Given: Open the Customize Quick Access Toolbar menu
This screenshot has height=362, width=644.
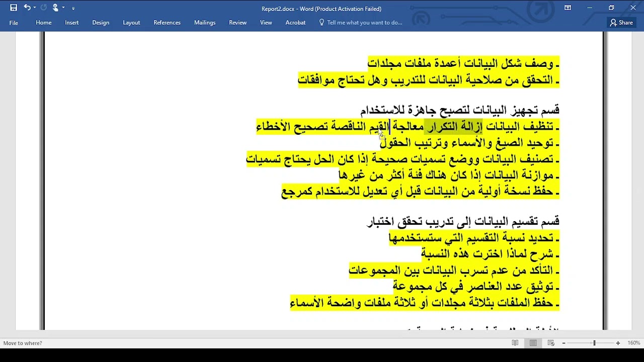Looking at the screenshot, I should click(x=73, y=8).
